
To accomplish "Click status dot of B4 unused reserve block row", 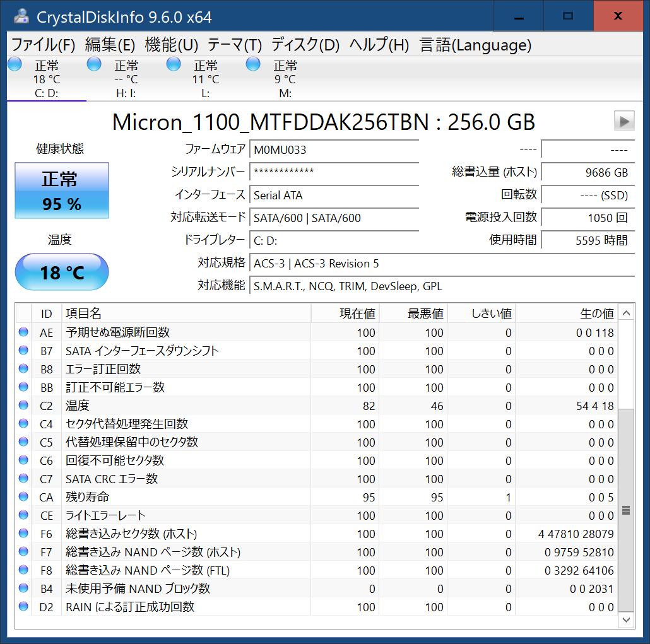I will (x=23, y=588).
